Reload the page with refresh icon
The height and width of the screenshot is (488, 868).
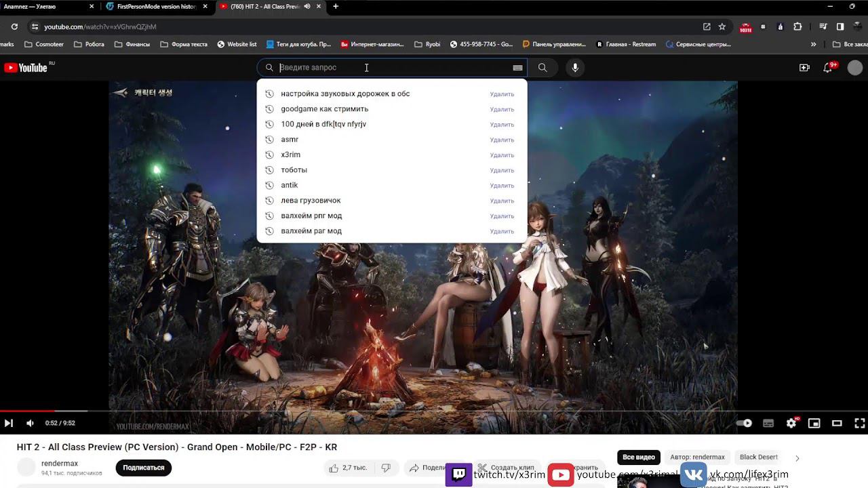pos(14,26)
